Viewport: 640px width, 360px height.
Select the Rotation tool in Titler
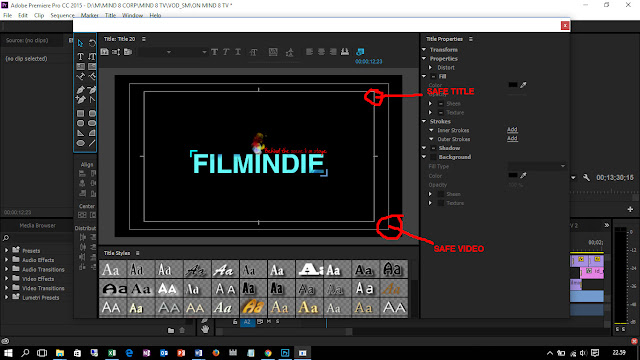pos(92,43)
